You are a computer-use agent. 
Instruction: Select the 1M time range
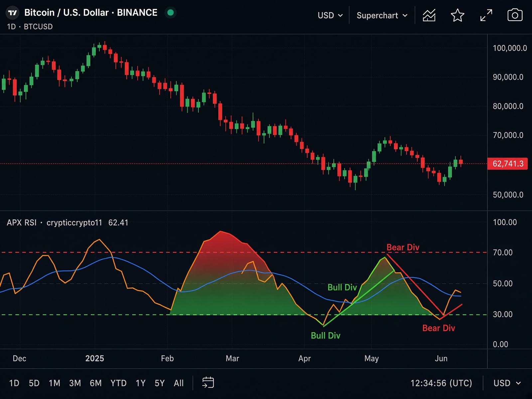pyautogui.click(x=55, y=383)
